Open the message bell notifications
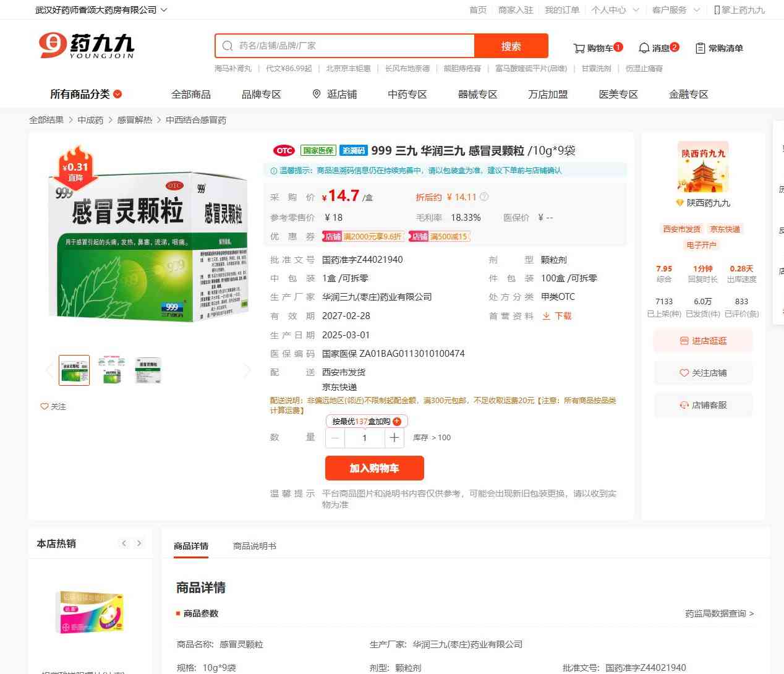The image size is (784, 674). point(644,48)
